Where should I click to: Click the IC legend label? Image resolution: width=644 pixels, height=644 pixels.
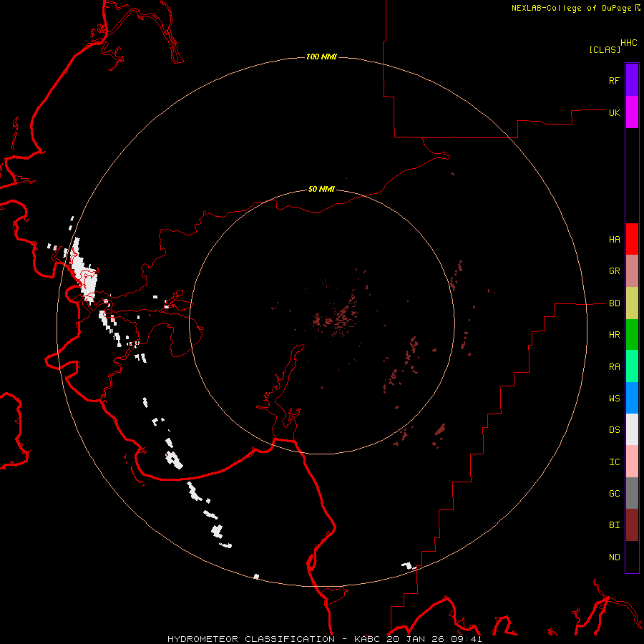[614, 462]
